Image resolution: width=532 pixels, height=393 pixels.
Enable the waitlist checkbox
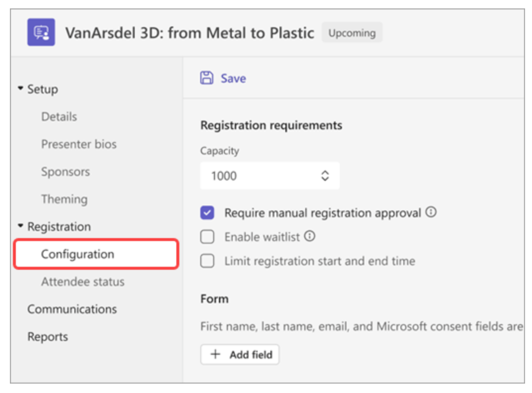207,237
